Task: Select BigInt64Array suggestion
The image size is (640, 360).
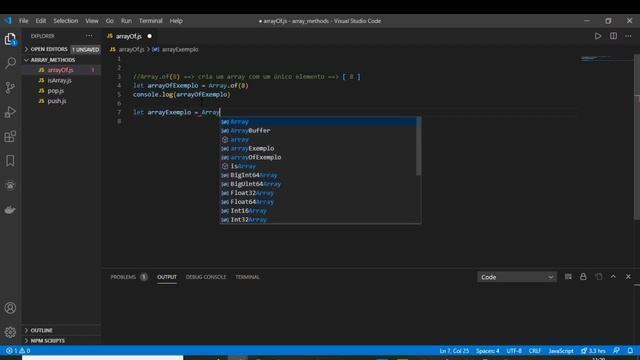Action: (x=318, y=175)
